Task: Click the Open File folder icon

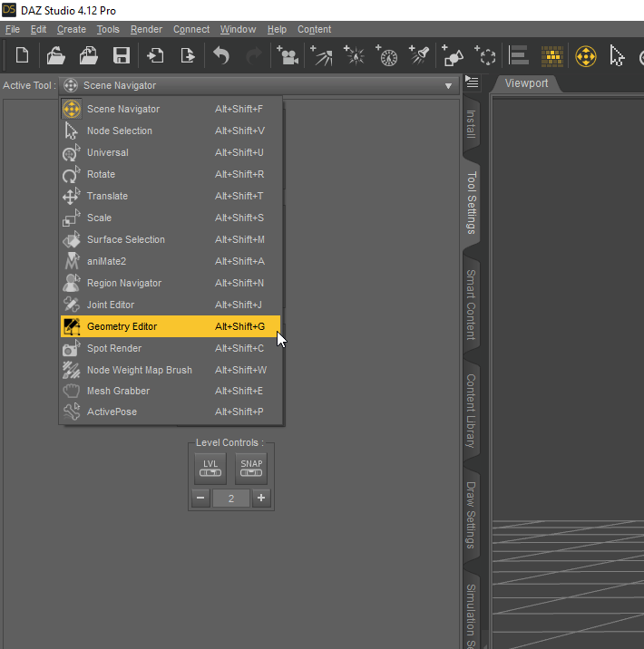Action: 56,55
